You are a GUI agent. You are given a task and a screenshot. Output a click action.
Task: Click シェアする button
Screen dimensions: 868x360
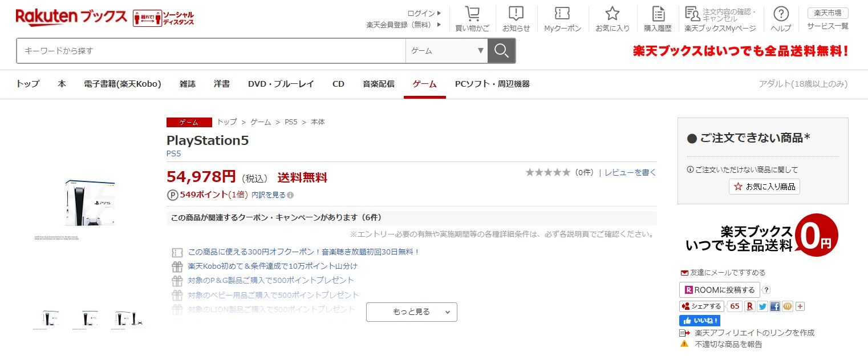701,306
